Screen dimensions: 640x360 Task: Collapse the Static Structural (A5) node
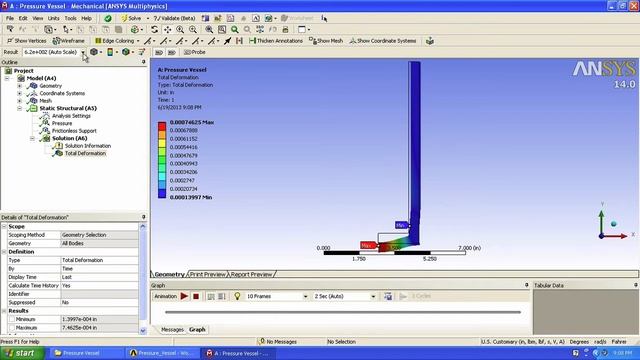(x=20, y=108)
